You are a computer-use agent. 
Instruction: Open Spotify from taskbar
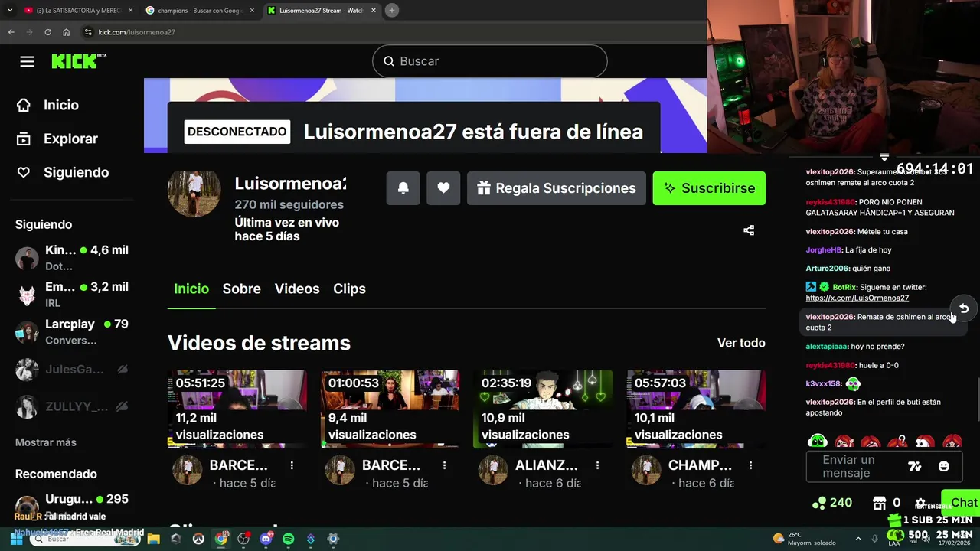(x=288, y=539)
